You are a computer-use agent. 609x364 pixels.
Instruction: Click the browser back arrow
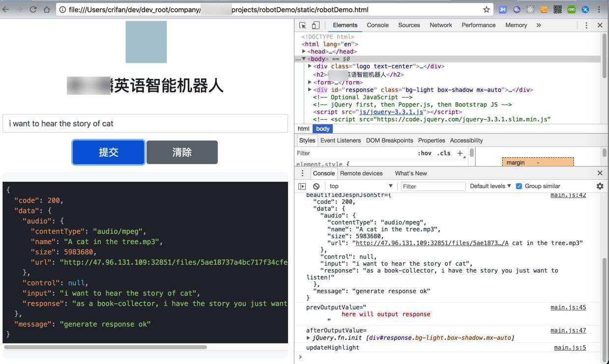coord(6,9)
